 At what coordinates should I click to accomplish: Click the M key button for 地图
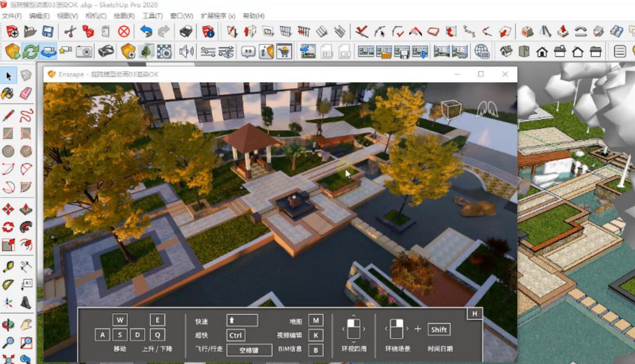tap(315, 321)
